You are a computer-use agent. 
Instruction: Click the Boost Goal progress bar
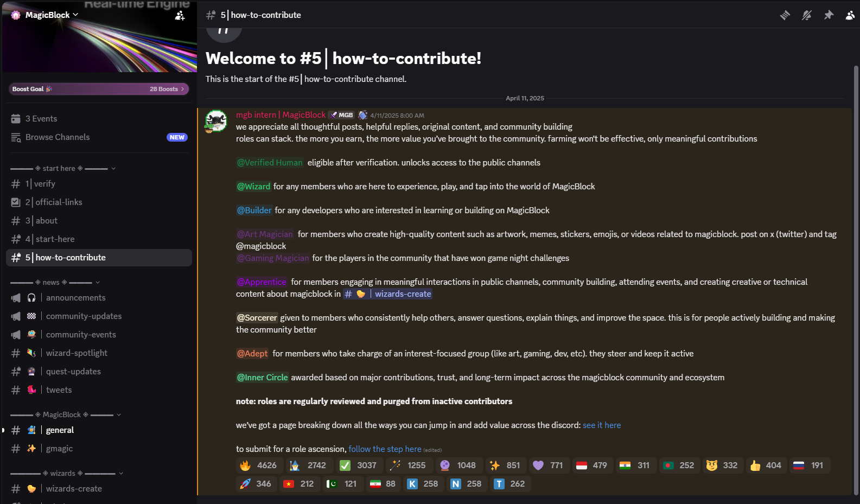coord(99,89)
